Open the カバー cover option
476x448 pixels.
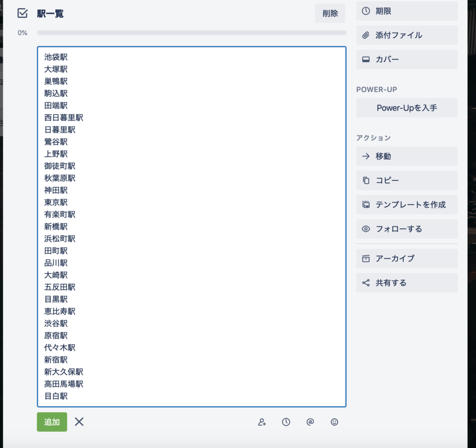point(407,59)
